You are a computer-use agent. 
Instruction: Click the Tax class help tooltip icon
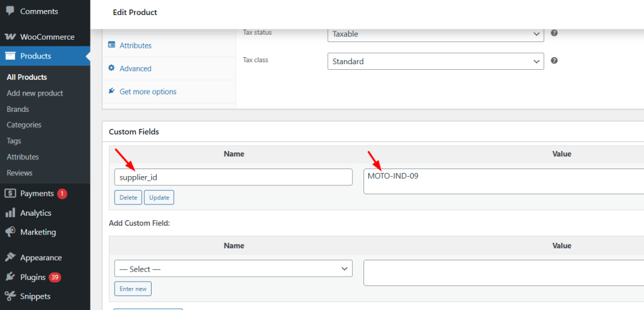pyautogui.click(x=554, y=60)
